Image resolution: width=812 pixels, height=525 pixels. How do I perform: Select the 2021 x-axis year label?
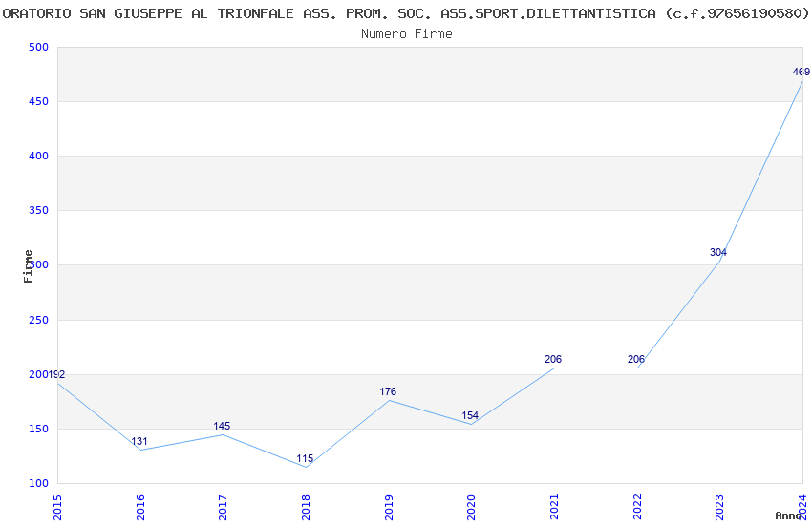554,507
